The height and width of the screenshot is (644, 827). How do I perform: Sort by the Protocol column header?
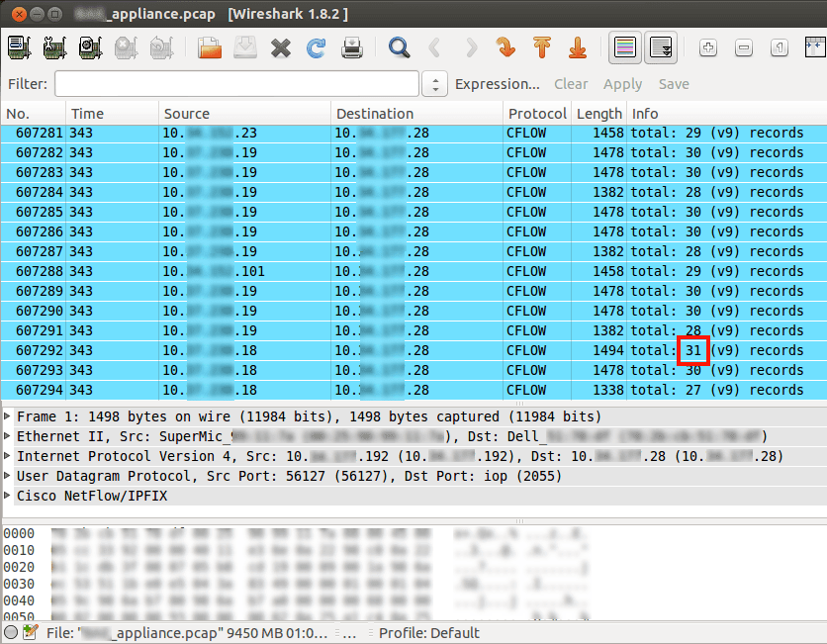click(537, 114)
